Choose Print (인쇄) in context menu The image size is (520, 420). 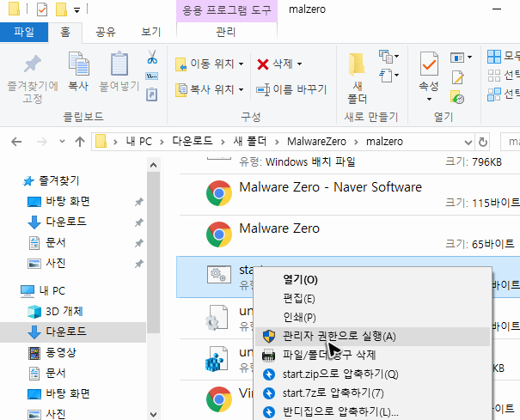372,318
